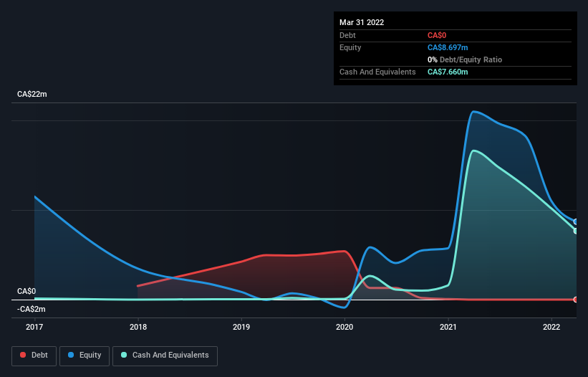This screenshot has width=588, height=377.
Task: Click the -CA$2m y-axis label
Action: tap(31, 309)
